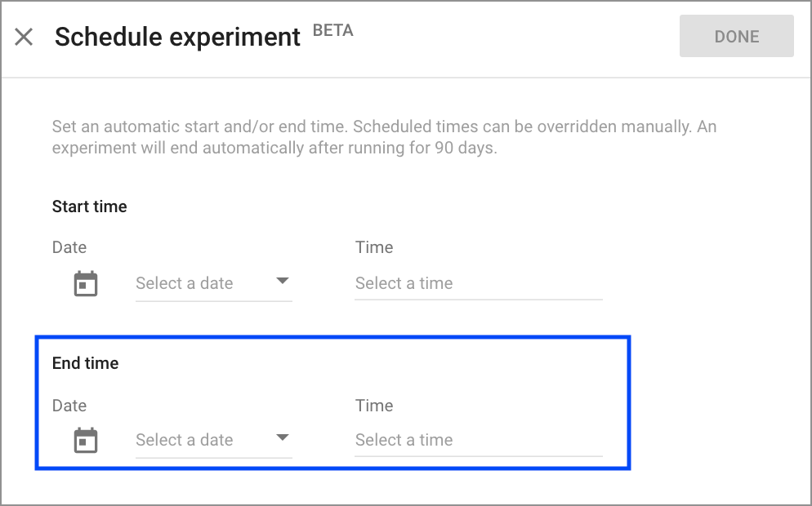This screenshot has width=812, height=506.
Task: Select the 'End time' section heading
Action: [85, 363]
